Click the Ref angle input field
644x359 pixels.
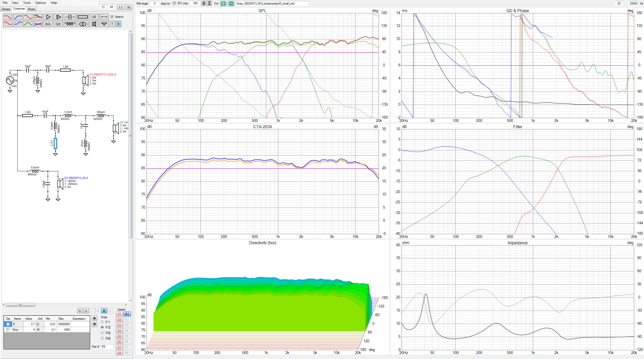coord(154,3)
